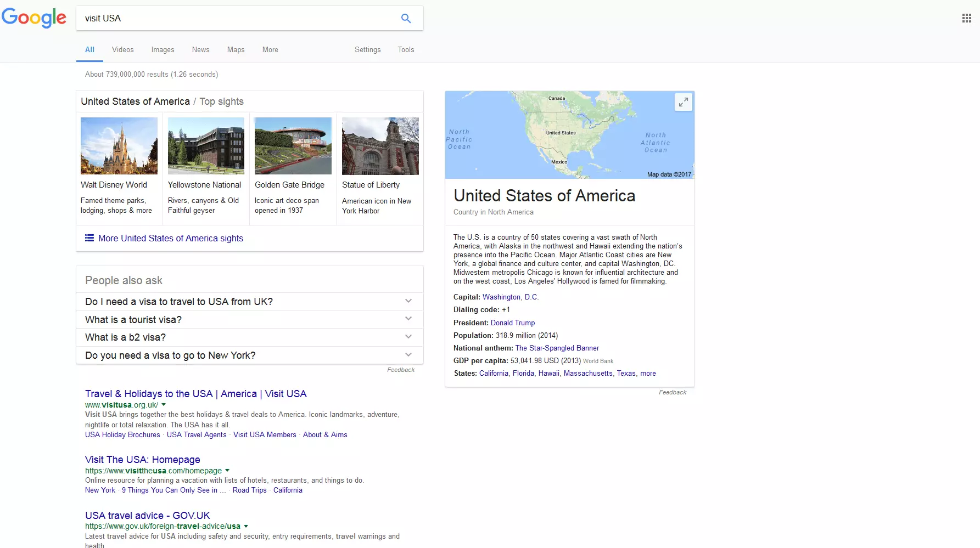
Task: Click the 'Dialing code: +1' line
Action: (481, 309)
